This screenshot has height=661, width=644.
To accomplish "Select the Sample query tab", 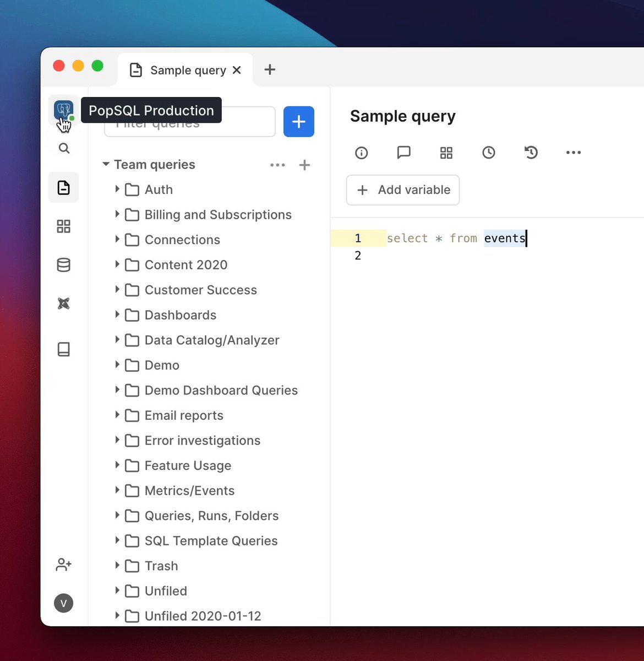I will pos(185,70).
